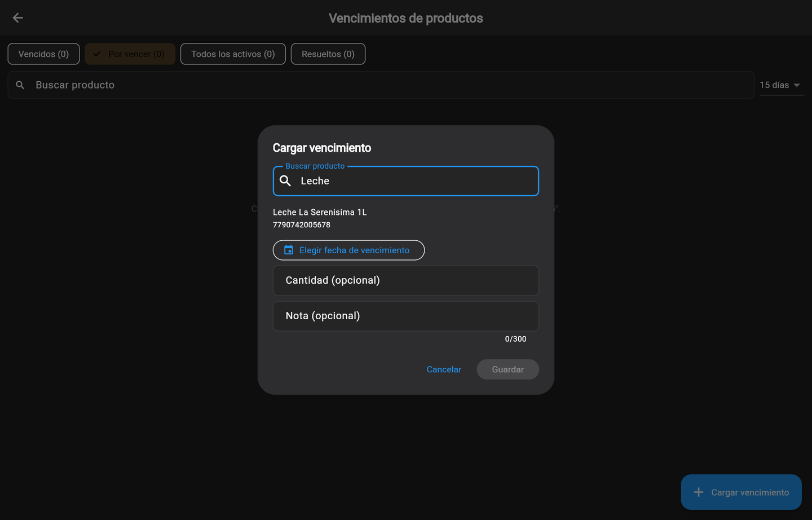The width and height of the screenshot is (812, 520).
Task: Click the 0/300 character counter
Action: [515, 339]
